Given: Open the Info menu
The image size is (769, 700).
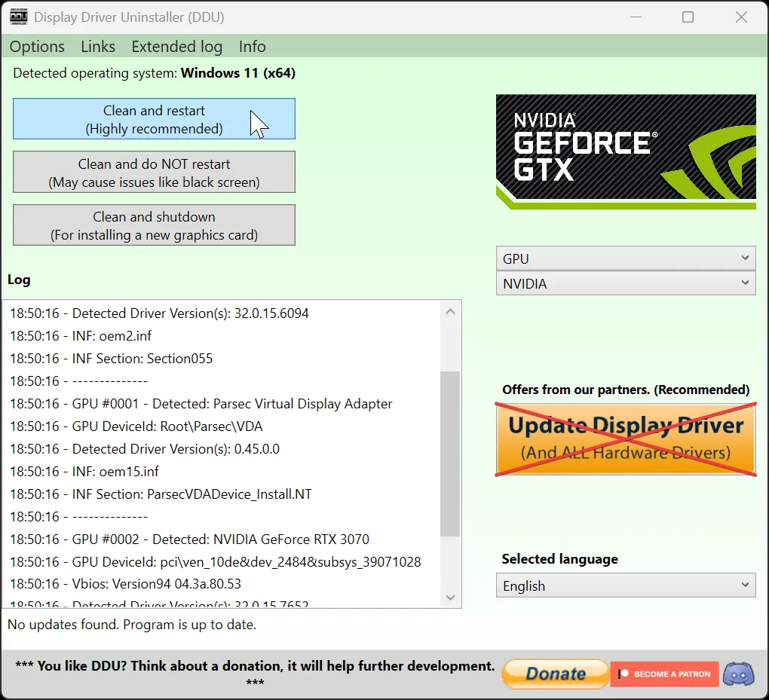Looking at the screenshot, I should 252,47.
